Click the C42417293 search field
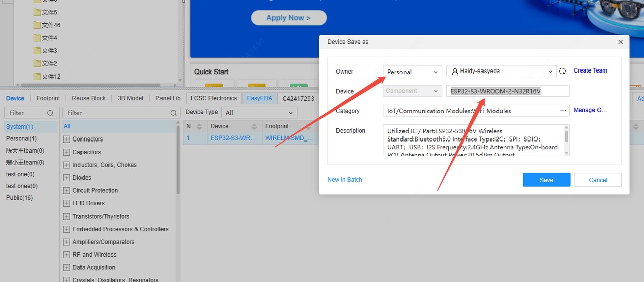 tap(298, 98)
